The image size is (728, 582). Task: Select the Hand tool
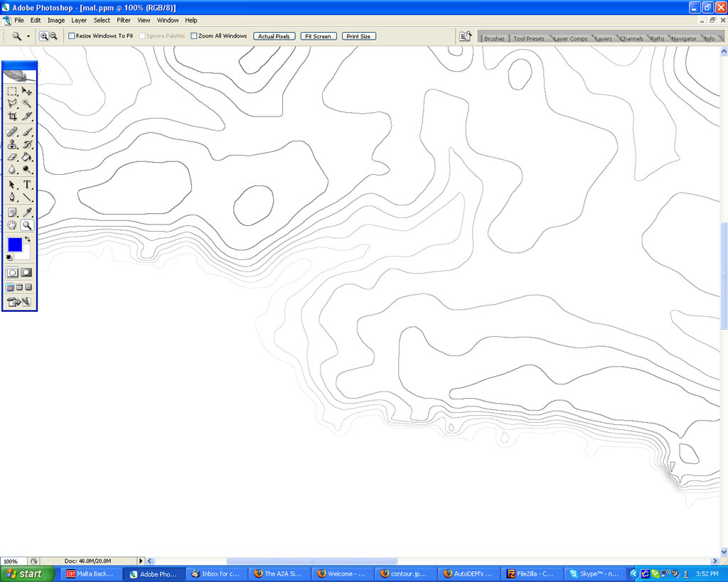tap(12, 225)
